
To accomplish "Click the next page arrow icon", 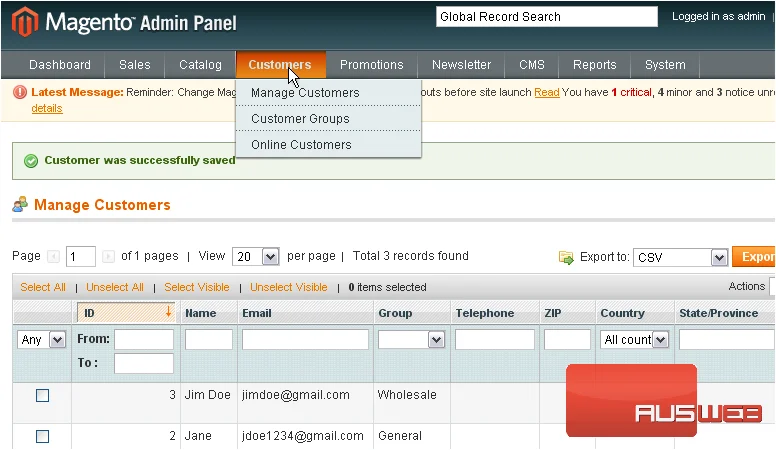I will tap(108, 256).
